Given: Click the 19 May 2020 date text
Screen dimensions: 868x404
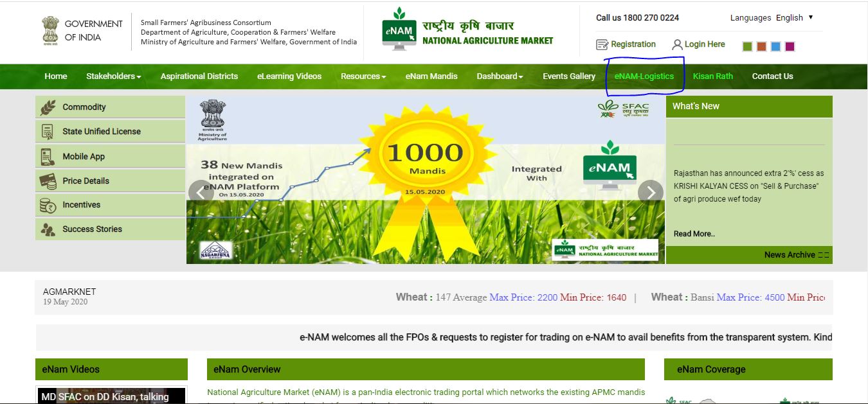Looking at the screenshot, I should coord(65,302).
